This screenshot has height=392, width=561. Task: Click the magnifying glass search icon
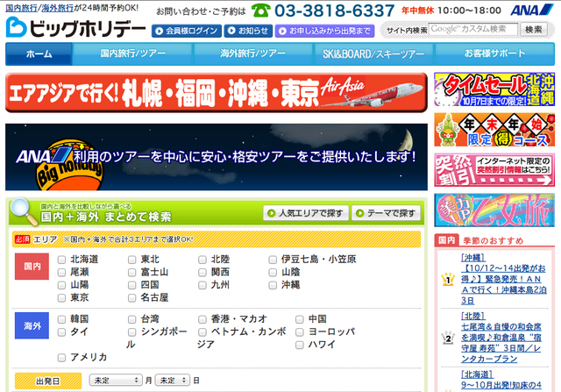click(x=24, y=211)
